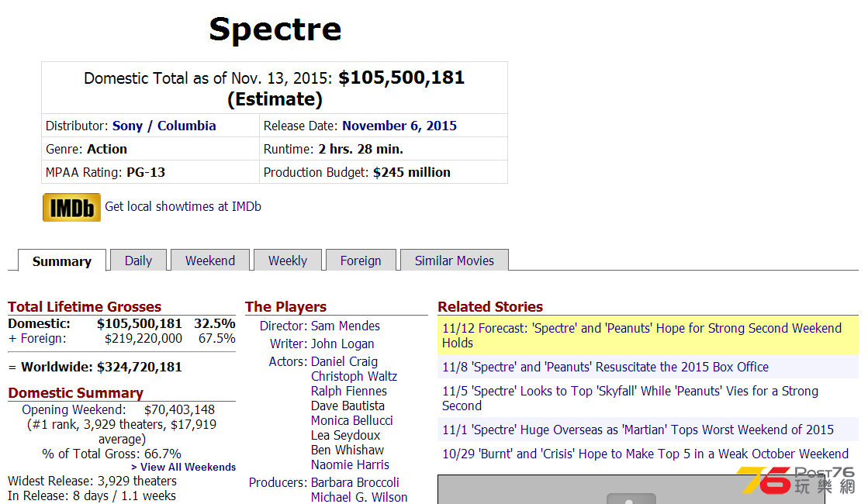Viewport: 868px width, 504px height.
Task: Open the 11/12 Forecast highlighted story
Action: pyautogui.click(x=648, y=335)
